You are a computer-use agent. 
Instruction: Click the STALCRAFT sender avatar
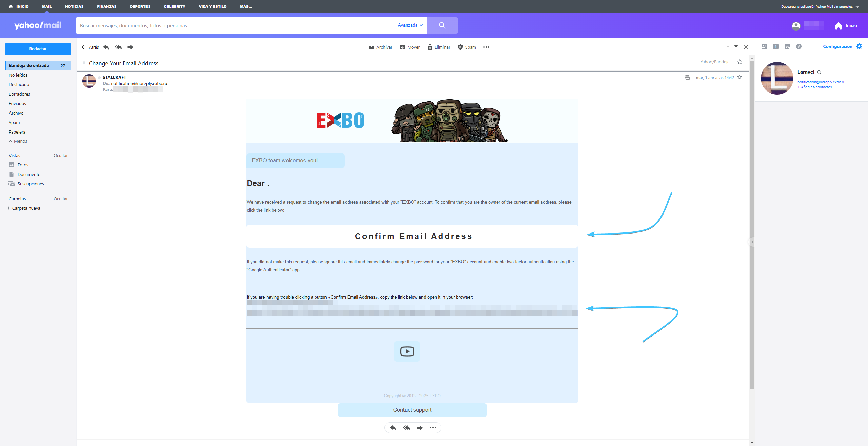pos(89,81)
